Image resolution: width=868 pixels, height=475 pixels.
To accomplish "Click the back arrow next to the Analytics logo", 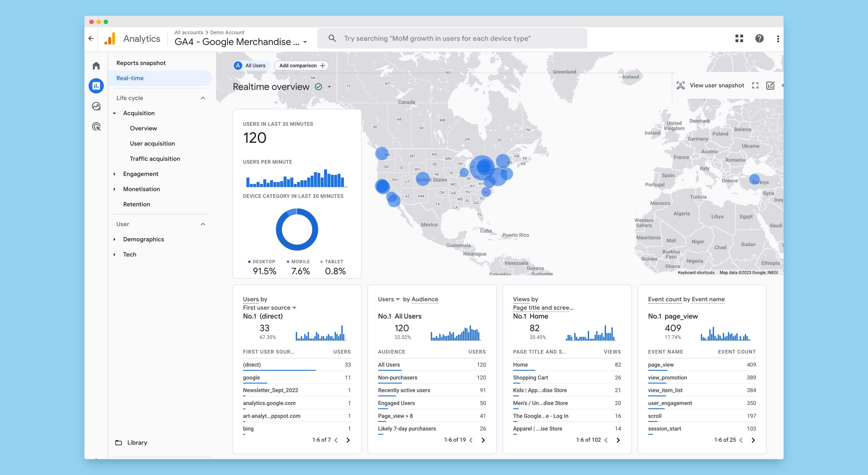I will click(x=91, y=38).
